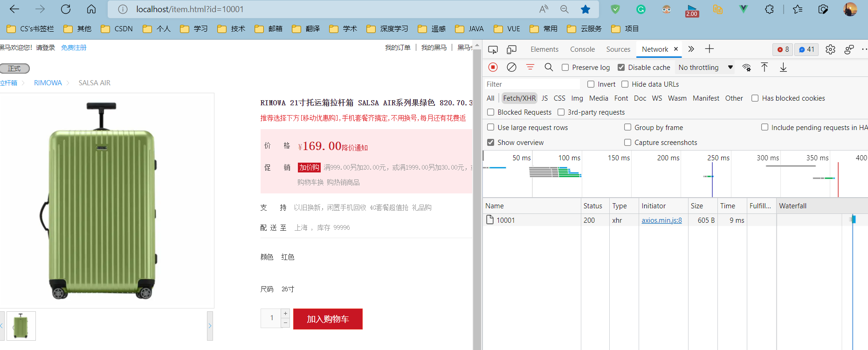The image size is (868, 350).
Task: Enable Preserve log checkbox
Action: pyautogui.click(x=565, y=68)
